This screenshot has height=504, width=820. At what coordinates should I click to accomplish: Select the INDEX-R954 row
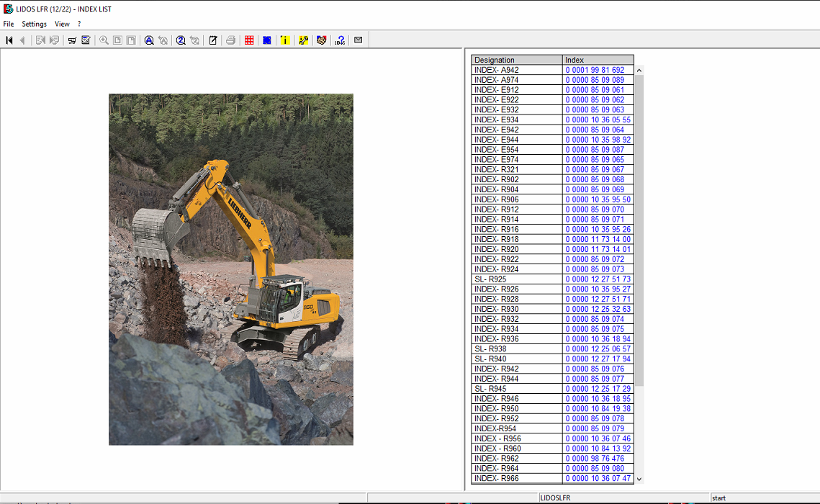coord(552,428)
